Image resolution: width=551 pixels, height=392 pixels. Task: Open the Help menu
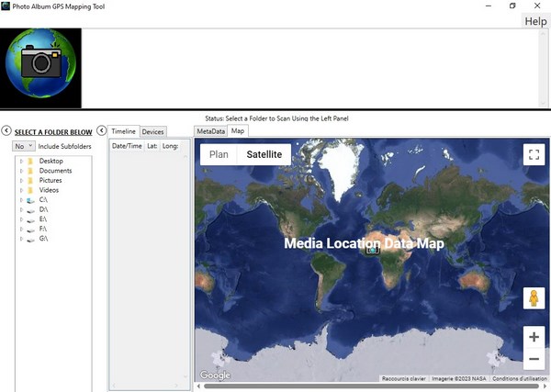coord(535,21)
